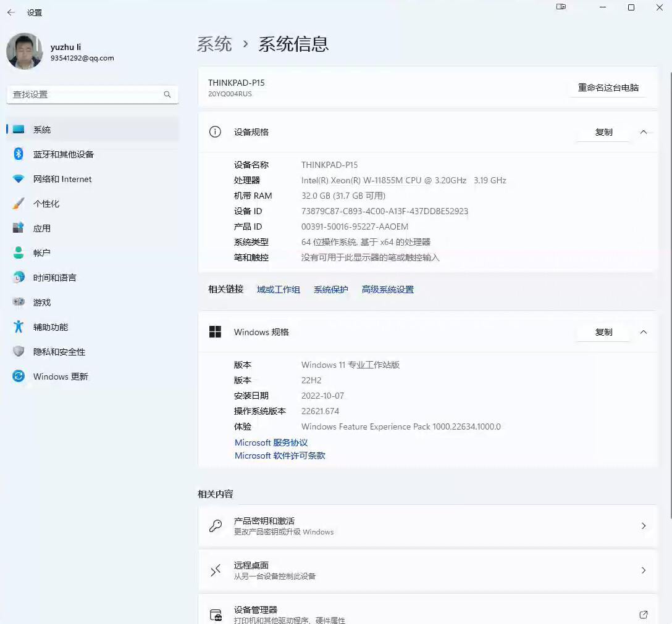
Task: Open the person icon for 帐户
Action: coord(19,252)
